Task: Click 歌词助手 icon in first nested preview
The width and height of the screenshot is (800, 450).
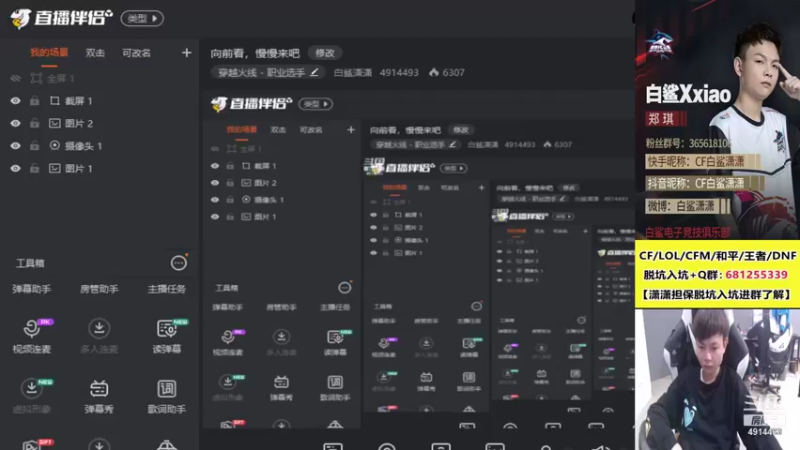Action: click(x=335, y=382)
